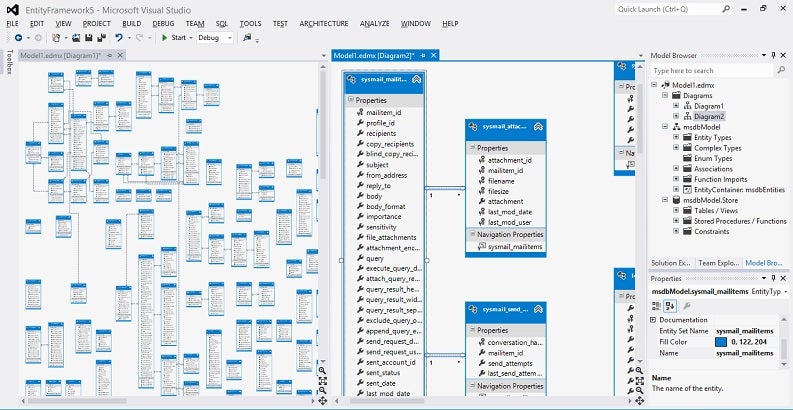The image size is (793, 410).
Task: Click the green Start debugging arrow
Action: tap(164, 38)
